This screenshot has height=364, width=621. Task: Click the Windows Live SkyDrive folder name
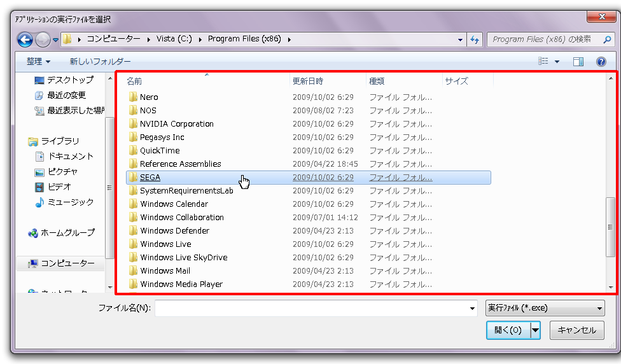click(184, 258)
